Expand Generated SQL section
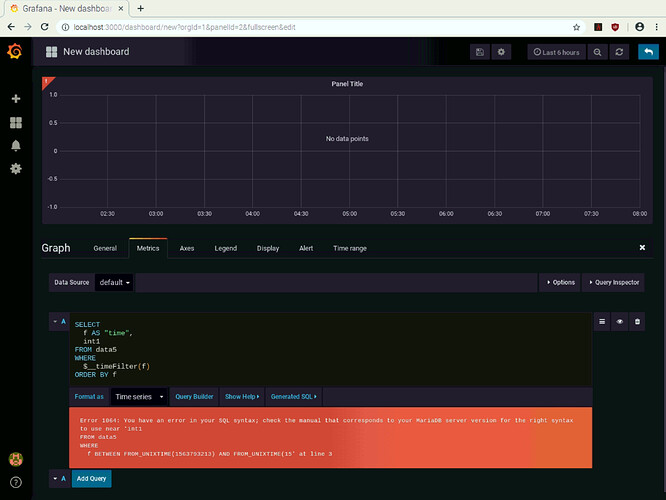The height and width of the screenshot is (500, 666). point(293,397)
